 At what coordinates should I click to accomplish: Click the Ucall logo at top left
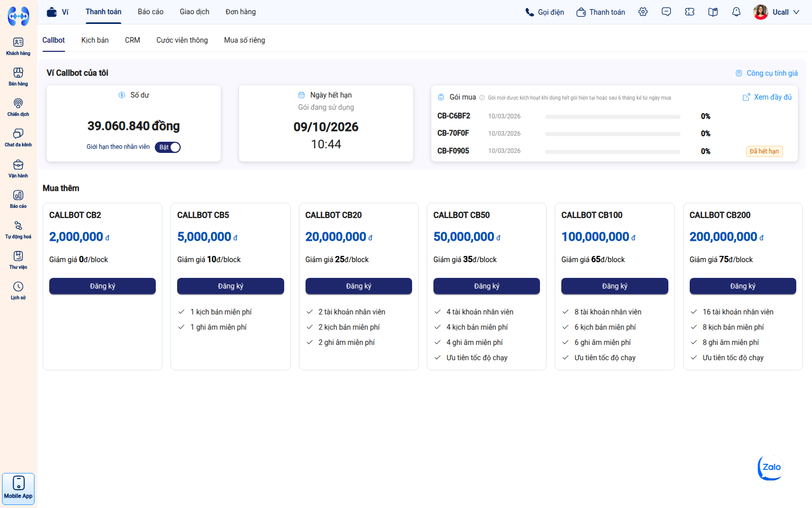[x=18, y=16]
